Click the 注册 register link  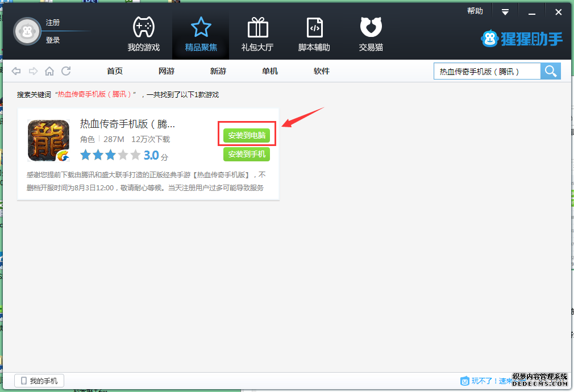tap(53, 23)
